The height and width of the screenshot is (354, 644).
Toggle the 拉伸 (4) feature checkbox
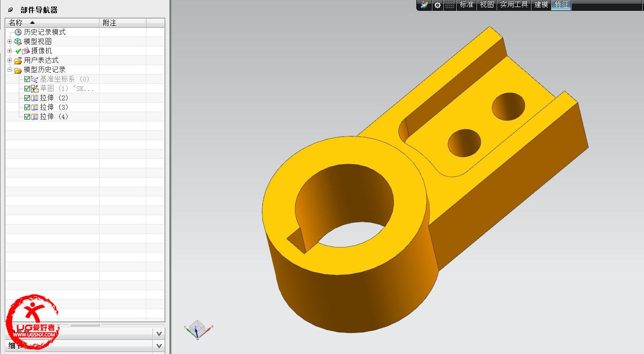[27, 117]
